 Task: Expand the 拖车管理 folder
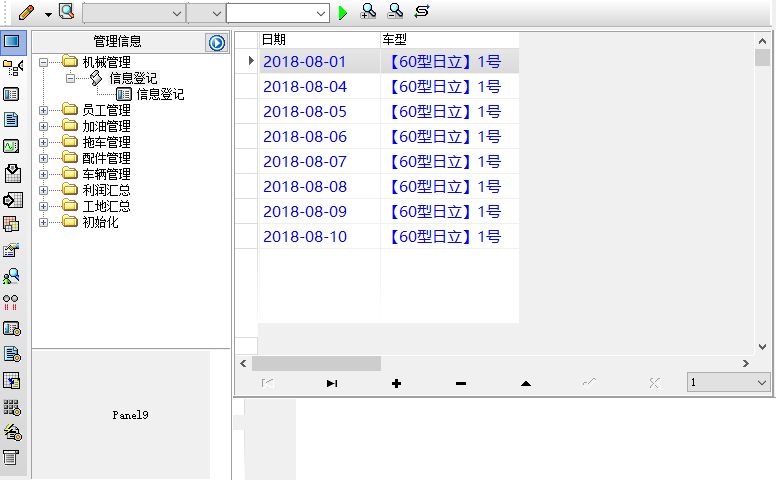coord(44,143)
